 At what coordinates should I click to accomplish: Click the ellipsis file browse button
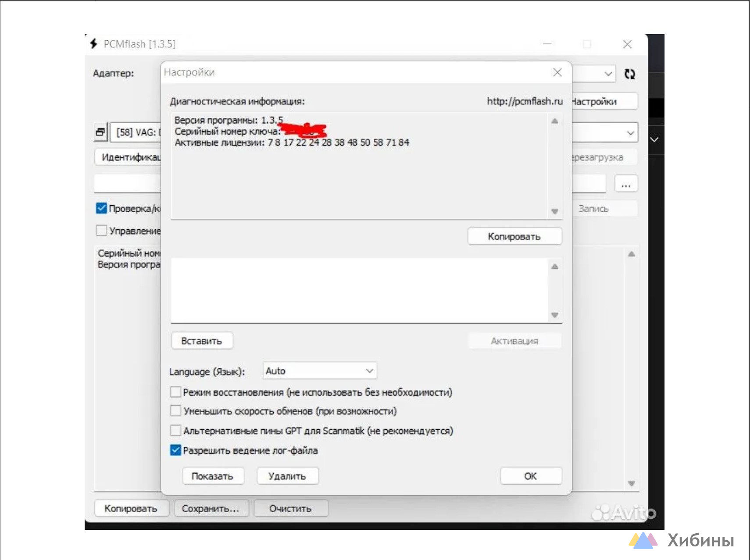(626, 184)
